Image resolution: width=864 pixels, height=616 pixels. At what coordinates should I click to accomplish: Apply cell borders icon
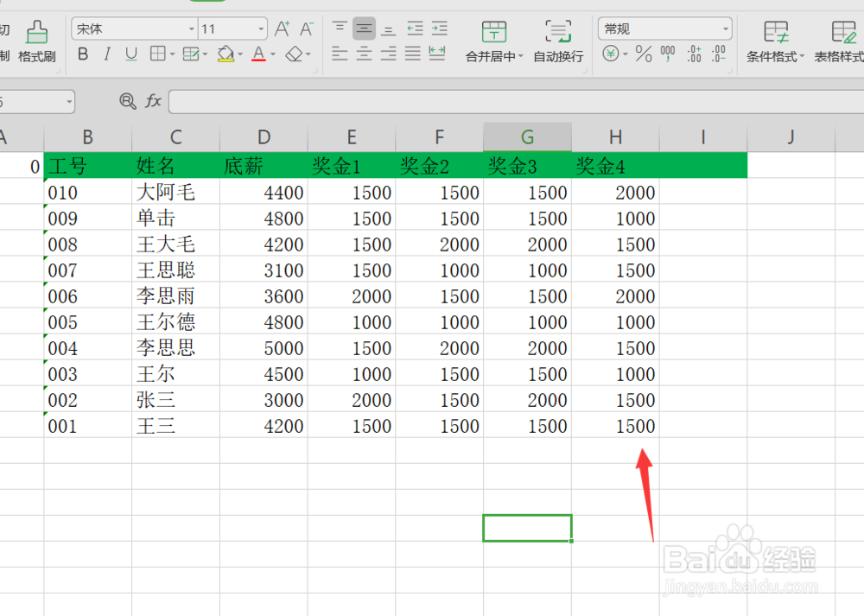[157, 54]
